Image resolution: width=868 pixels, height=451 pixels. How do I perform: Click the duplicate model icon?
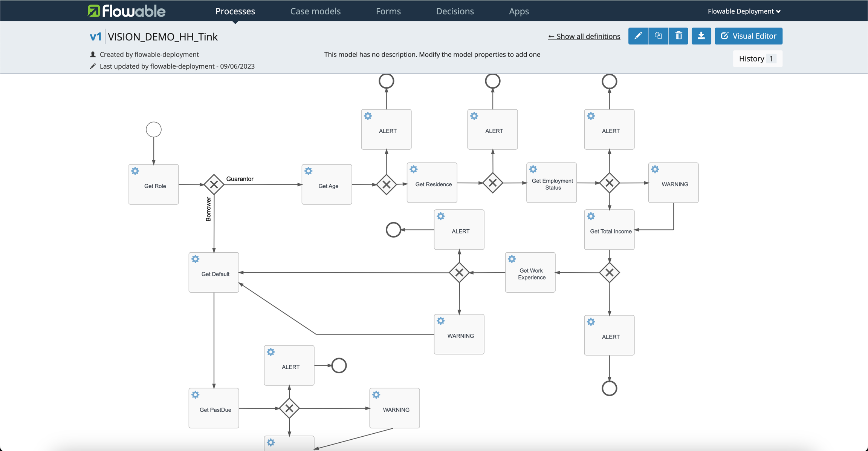pyautogui.click(x=658, y=36)
